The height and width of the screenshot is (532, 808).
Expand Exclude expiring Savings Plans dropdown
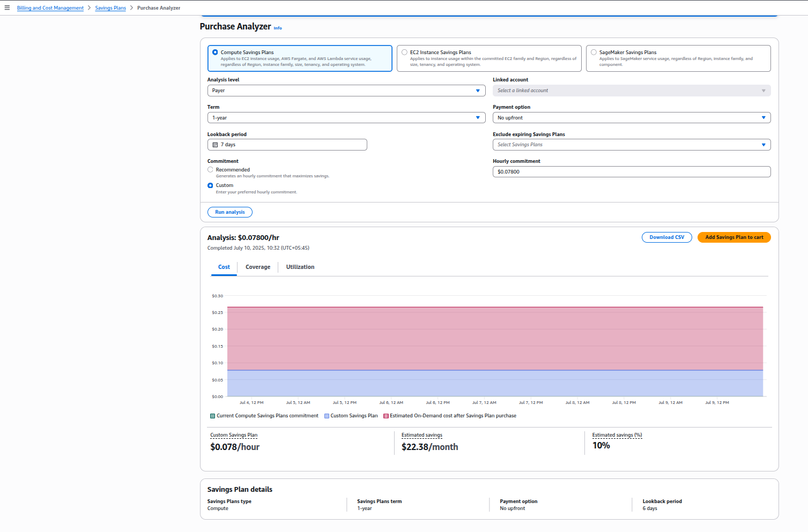[x=631, y=145]
